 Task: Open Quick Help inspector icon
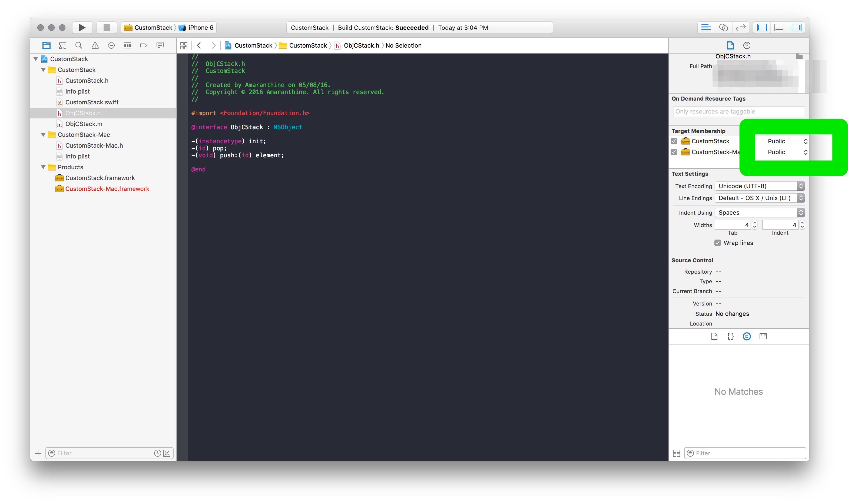746,45
